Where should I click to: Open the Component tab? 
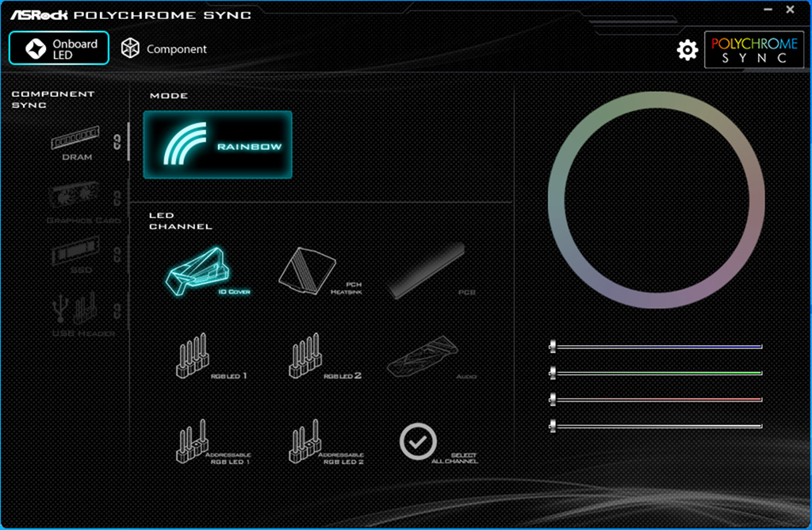(163, 48)
